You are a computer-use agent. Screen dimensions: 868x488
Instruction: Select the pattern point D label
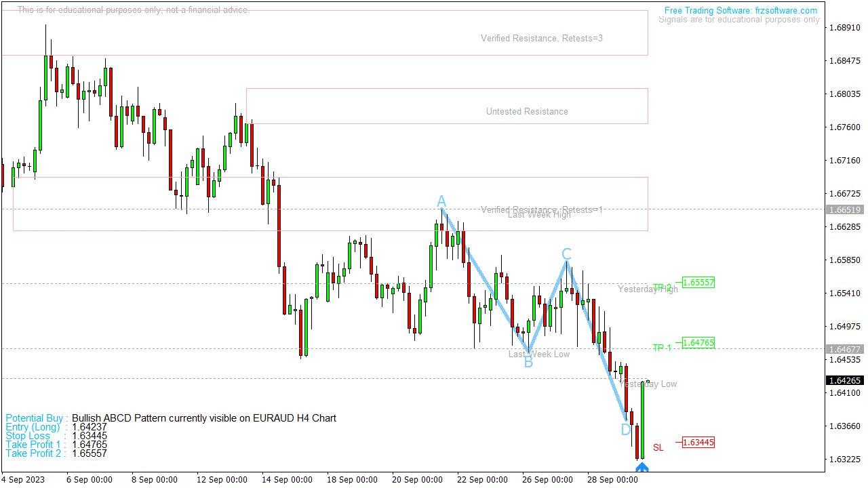click(x=626, y=430)
